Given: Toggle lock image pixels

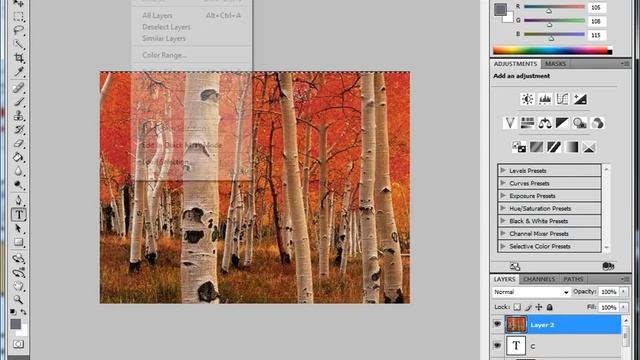Looking at the screenshot, I should pyautogui.click(x=528, y=307).
